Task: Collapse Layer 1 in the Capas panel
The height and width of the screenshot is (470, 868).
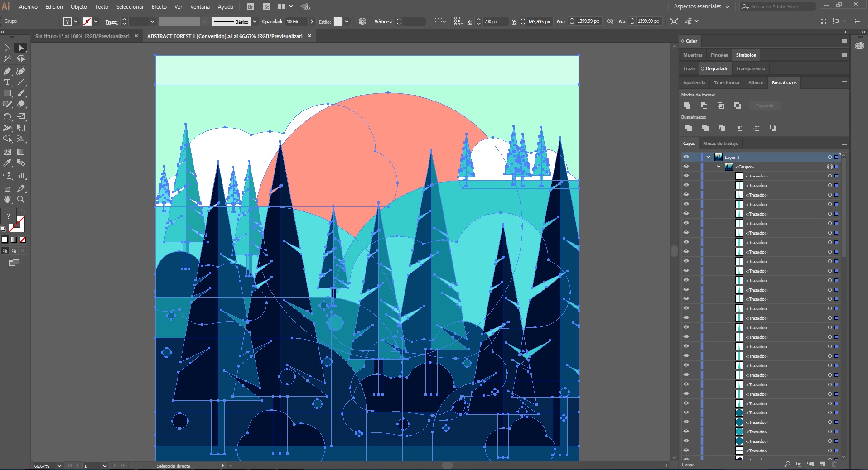Action: [x=707, y=157]
